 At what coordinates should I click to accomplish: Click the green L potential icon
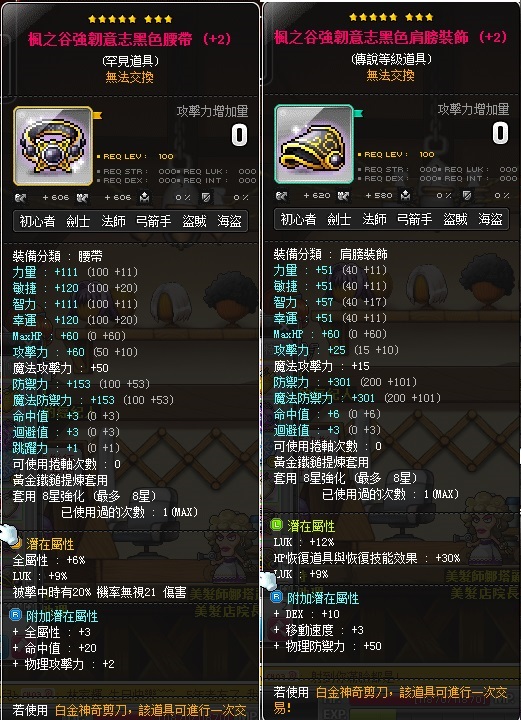point(276,524)
